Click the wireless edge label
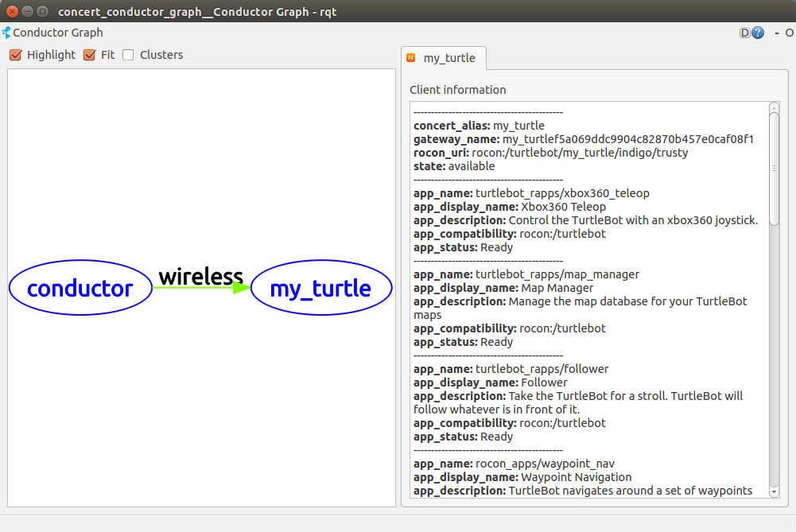This screenshot has width=796, height=532. [x=201, y=277]
